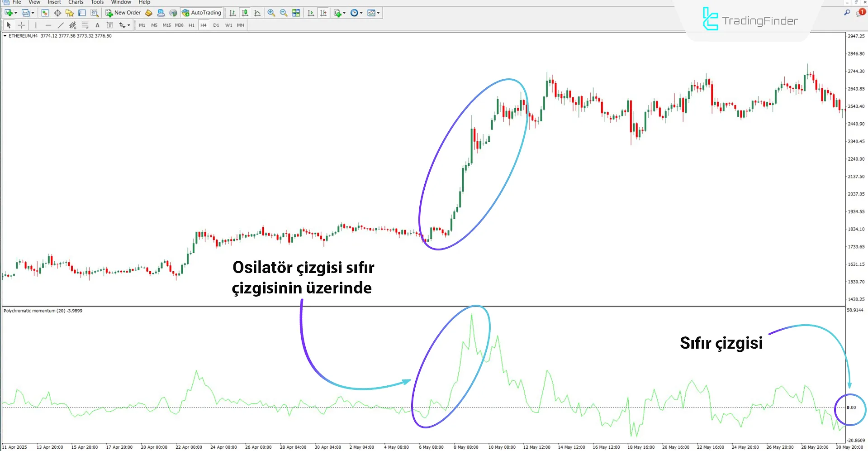Image resolution: width=868 pixels, height=451 pixels.
Task: Open the Charts menu
Action: pyautogui.click(x=75, y=2)
